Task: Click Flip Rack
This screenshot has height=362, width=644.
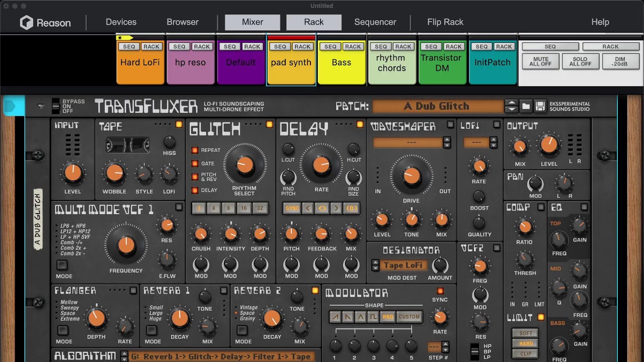Action: (x=445, y=22)
